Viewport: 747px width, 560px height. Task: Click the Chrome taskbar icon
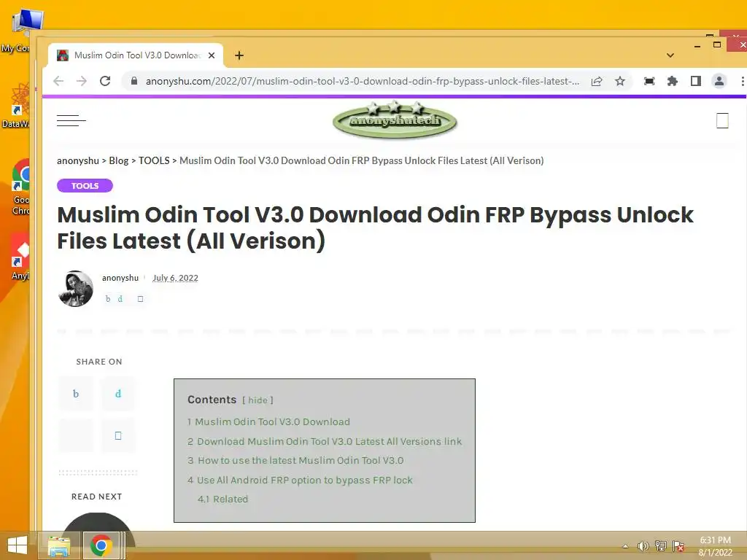click(x=101, y=545)
